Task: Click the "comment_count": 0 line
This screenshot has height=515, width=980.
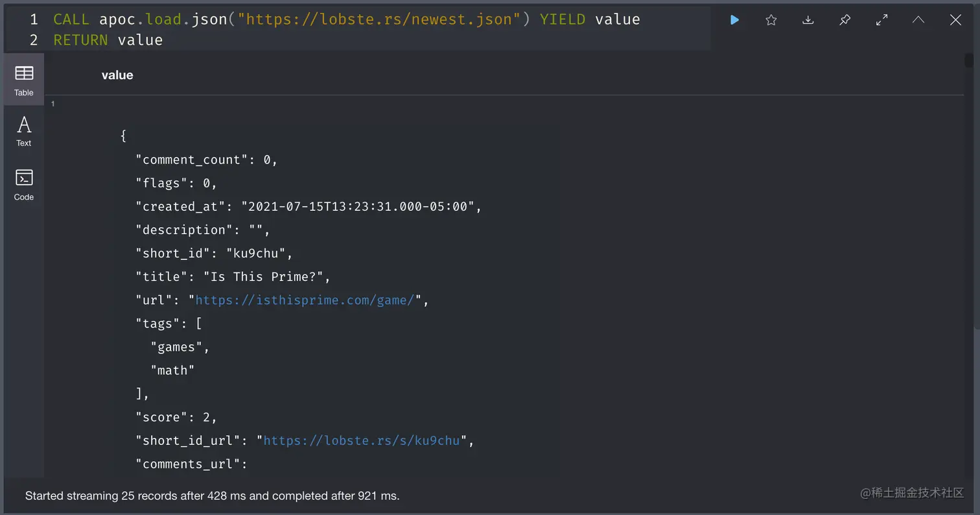Action: pyautogui.click(x=207, y=160)
